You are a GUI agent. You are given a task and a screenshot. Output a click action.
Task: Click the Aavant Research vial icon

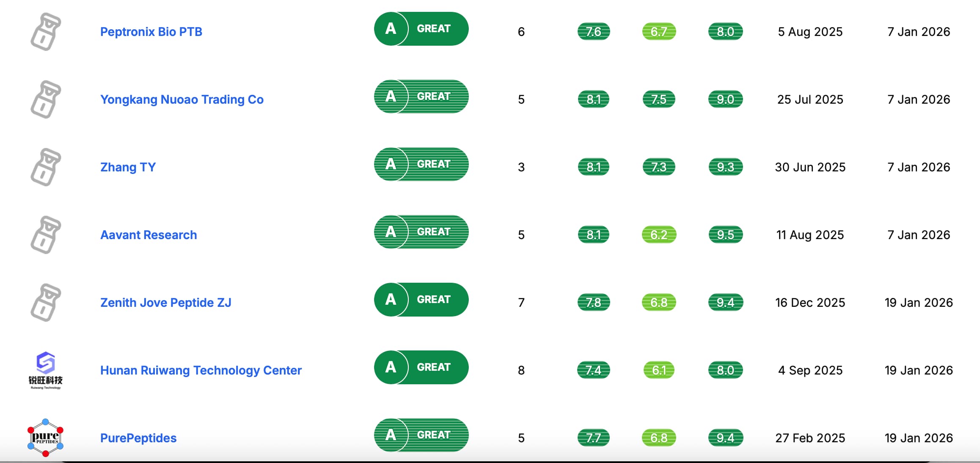pyautogui.click(x=46, y=235)
